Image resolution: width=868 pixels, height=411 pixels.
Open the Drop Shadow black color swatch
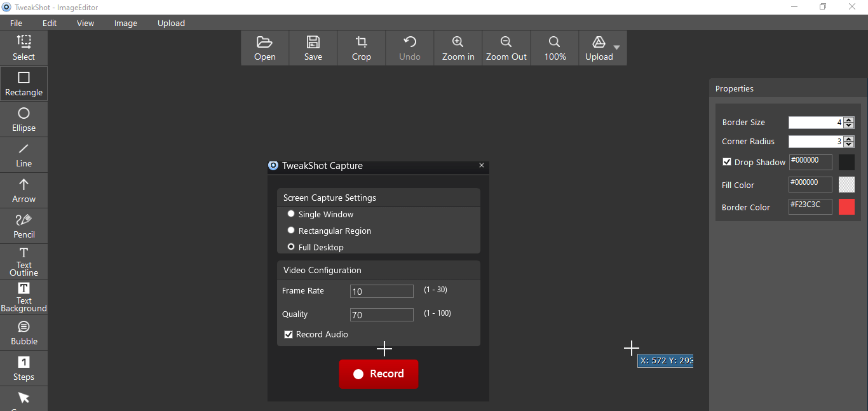pyautogui.click(x=846, y=162)
